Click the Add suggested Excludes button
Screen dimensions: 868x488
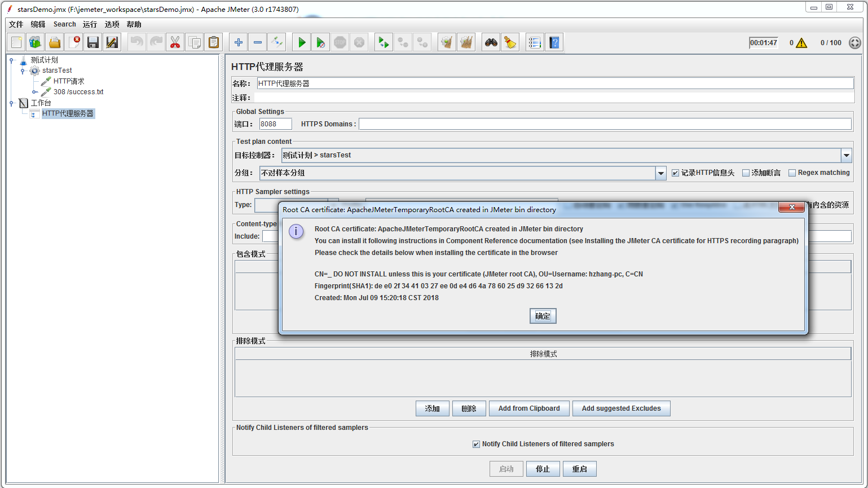pos(621,408)
